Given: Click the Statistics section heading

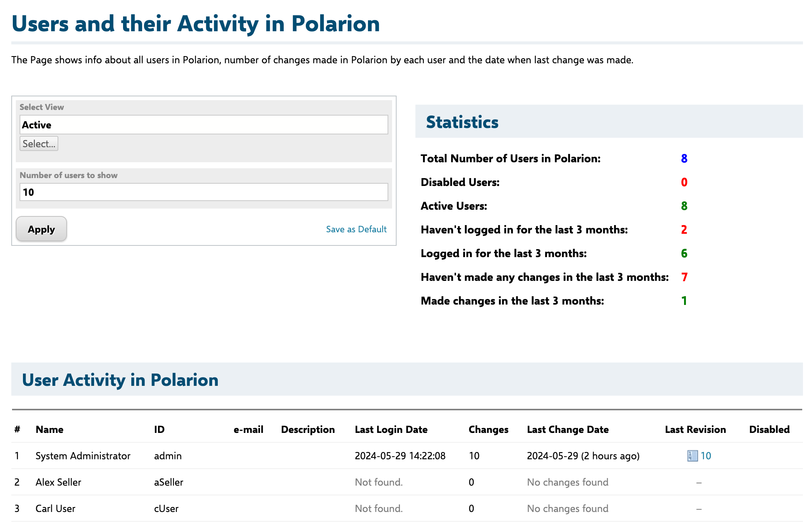Looking at the screenshot, I should tap(462, 122).
